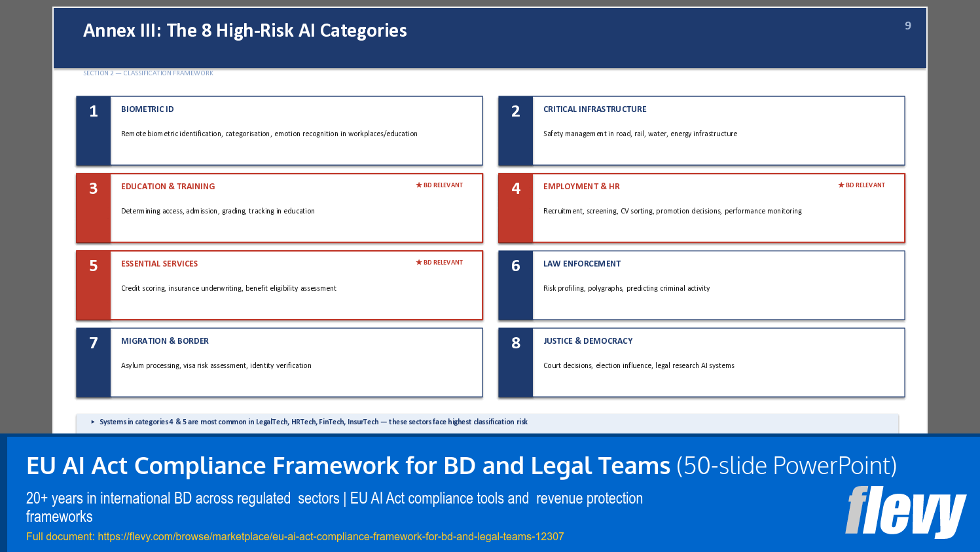
Task: Select the number 8 block for Justice & Democracy
Action: point(516,363)
